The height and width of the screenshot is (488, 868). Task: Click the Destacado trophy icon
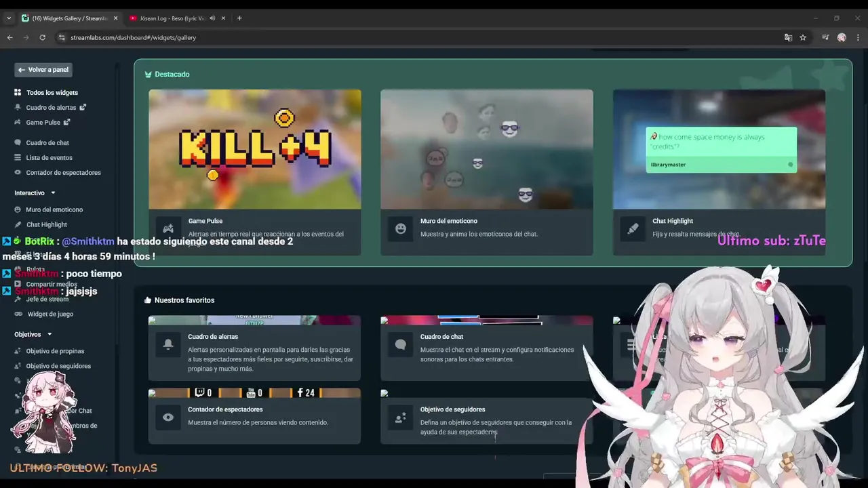click(148, 75)
